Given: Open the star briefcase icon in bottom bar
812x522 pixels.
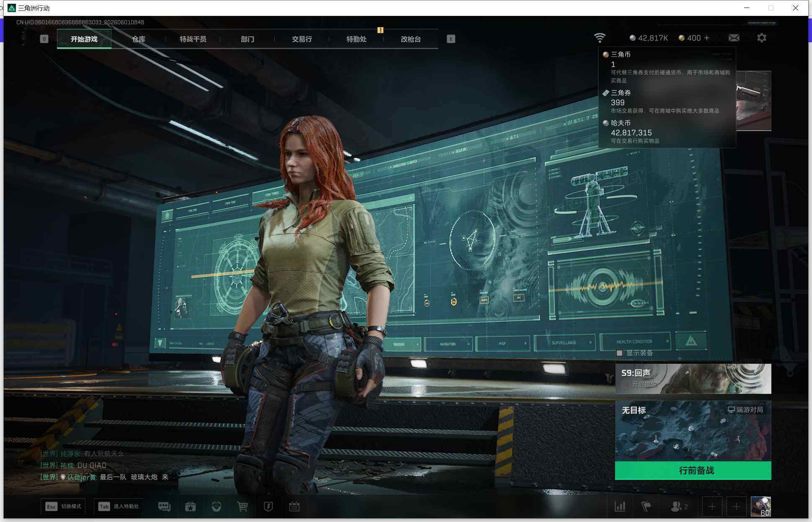Looking at the screenshot, I should click(190, 507).
